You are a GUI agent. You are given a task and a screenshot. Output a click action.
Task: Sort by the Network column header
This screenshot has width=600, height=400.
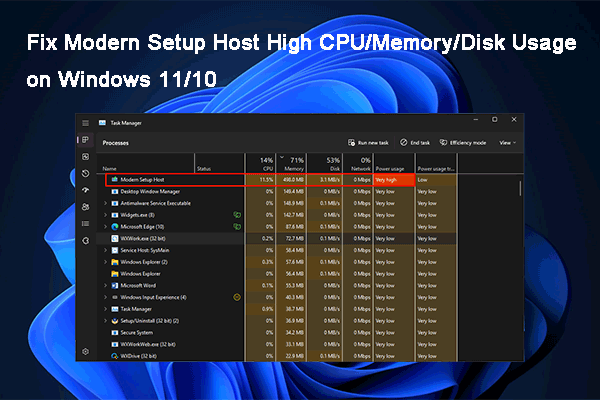(358, 163)
